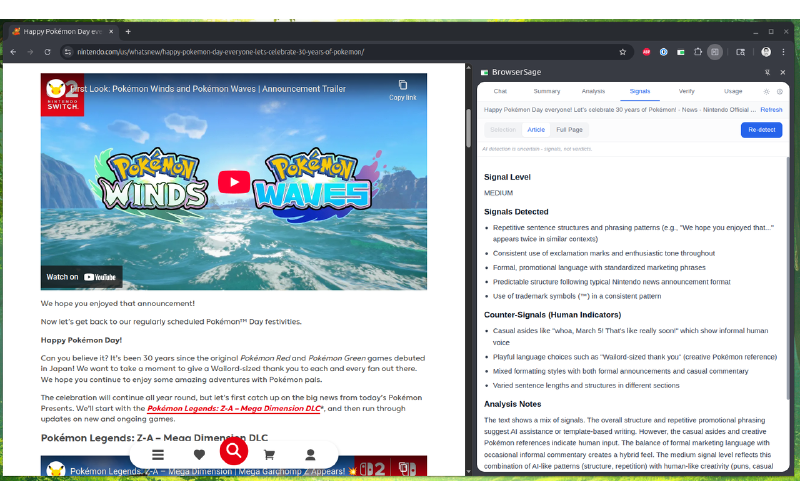Viewport: 800px width, 500px height.
Task: Open the blue 1Password extension icon
Action: [663, 52]
